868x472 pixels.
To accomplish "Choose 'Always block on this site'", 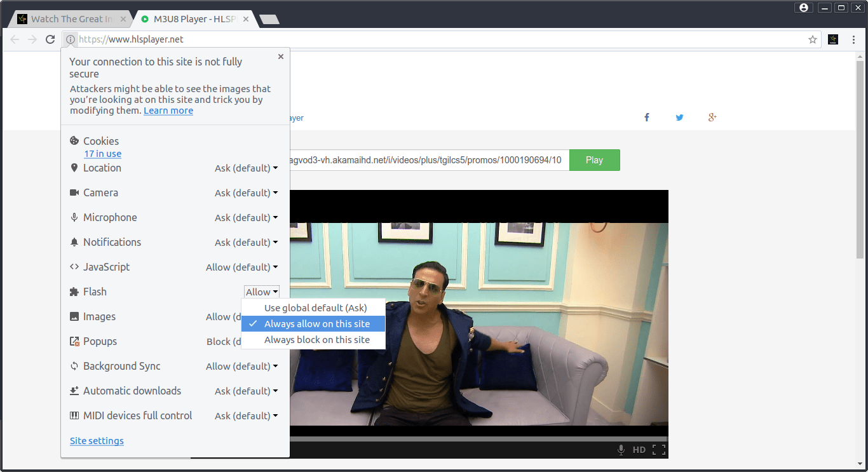I will coord(313,340).
